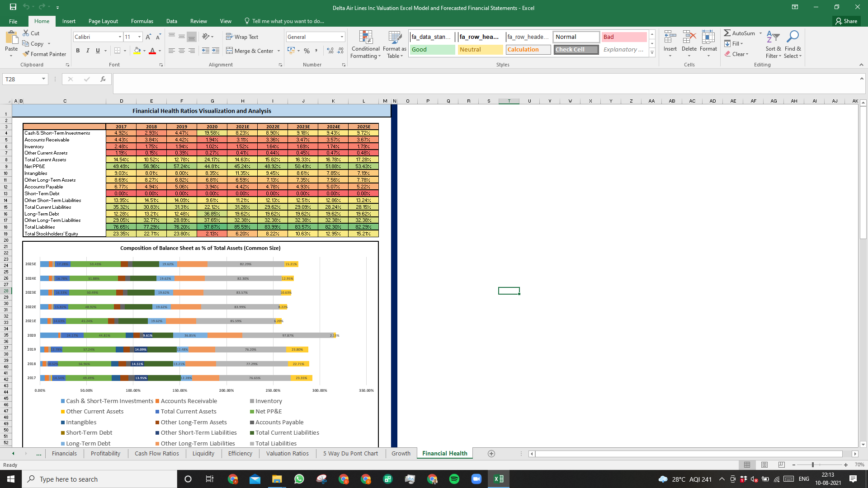This screenshot has height=488, width=868.
Task: Click the Share button
Action: [846, 21]
